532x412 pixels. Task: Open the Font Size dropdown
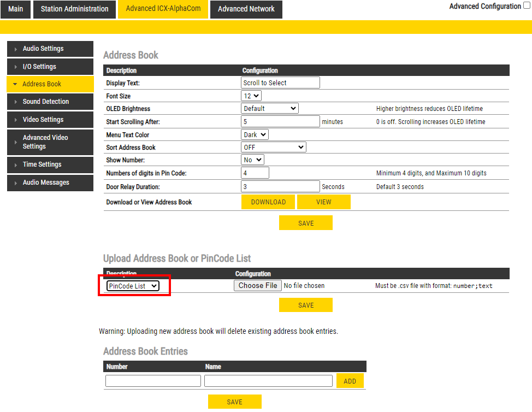(x=252, y=96)
